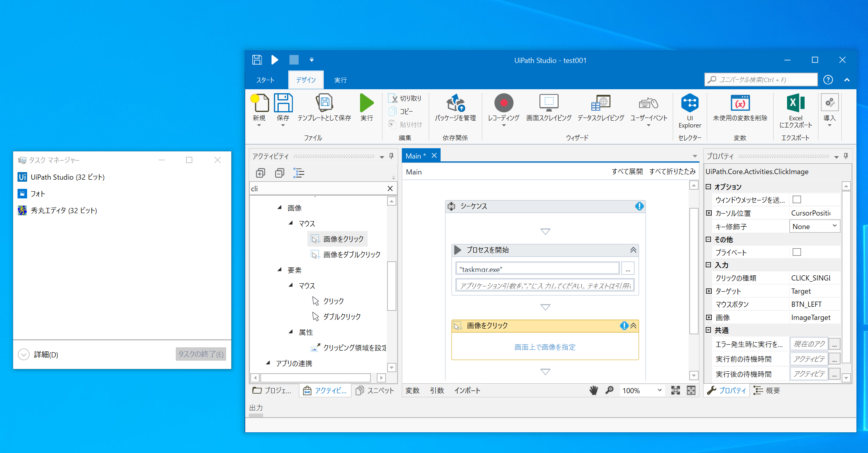The width and height of the screenshot is (868, 453).
Task: Click the taskmgr.exe argument field
Action: click(537, 268)
